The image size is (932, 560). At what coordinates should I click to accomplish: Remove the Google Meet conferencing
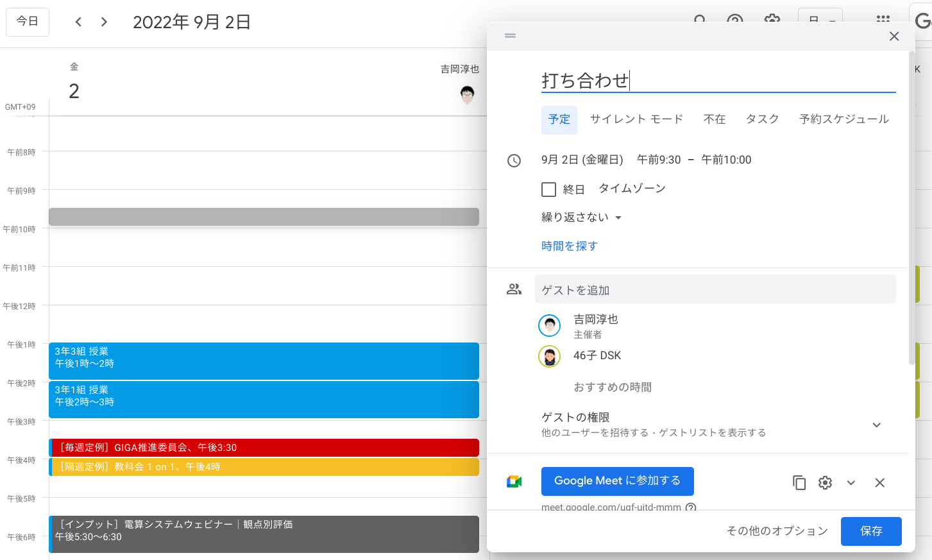click(x=879, y=482)
